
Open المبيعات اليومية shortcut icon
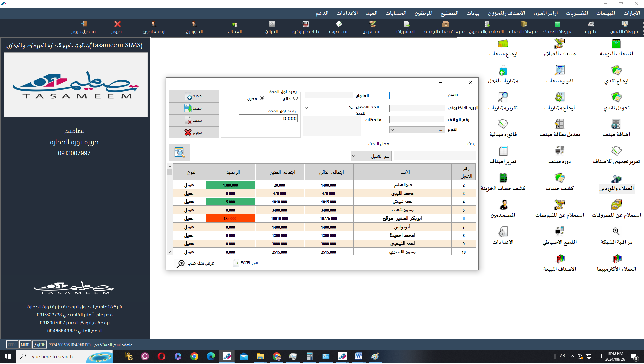coord(616,48)
